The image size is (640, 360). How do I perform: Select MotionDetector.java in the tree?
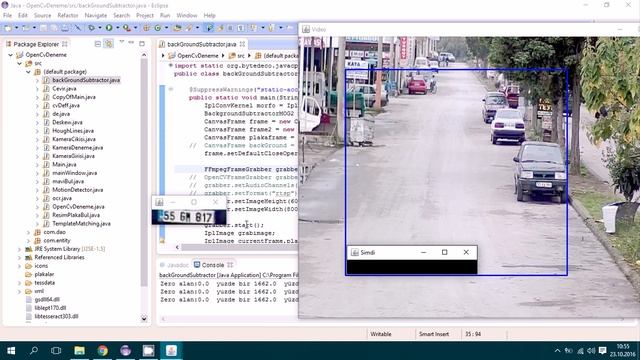[78, 190]
